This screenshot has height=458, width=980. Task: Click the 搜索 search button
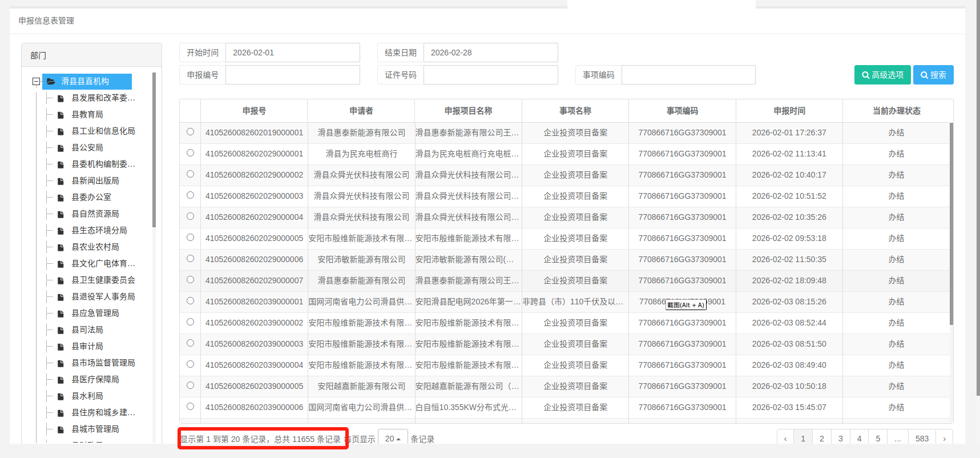(x=933, y=75)
